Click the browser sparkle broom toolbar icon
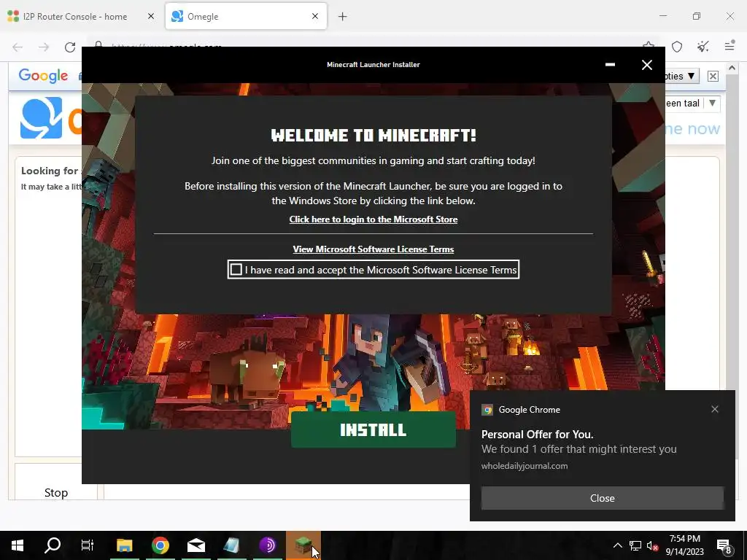Screen dimensions: 747x560 [703, 46]
